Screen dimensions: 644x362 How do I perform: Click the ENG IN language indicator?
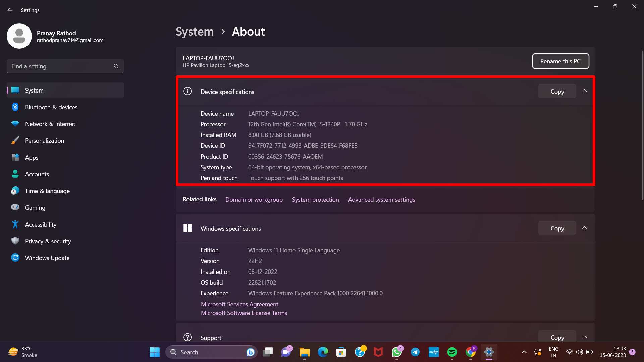point(554,352)
